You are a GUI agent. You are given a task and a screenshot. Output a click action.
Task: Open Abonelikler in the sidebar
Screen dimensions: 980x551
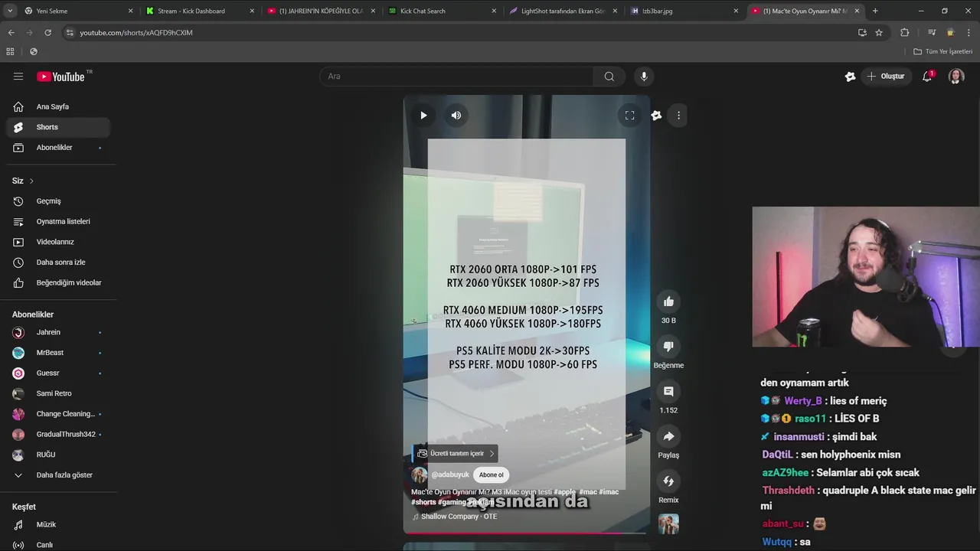(58, 148)
